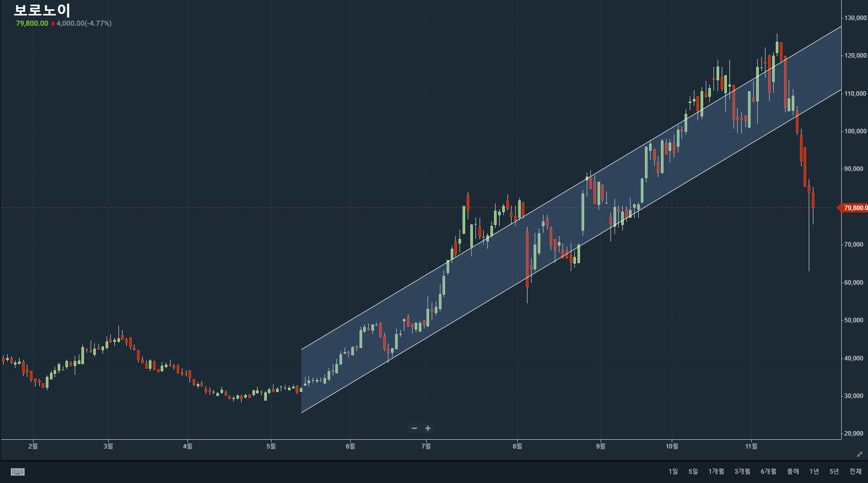Screen dimensions: 868x483
Task: Set range to 1년
Action: (814, 472)
